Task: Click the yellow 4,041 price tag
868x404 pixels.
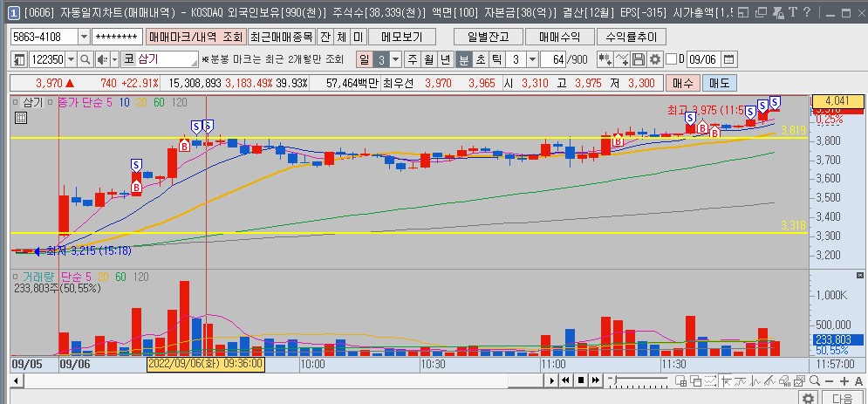Action: click(837, 101)
